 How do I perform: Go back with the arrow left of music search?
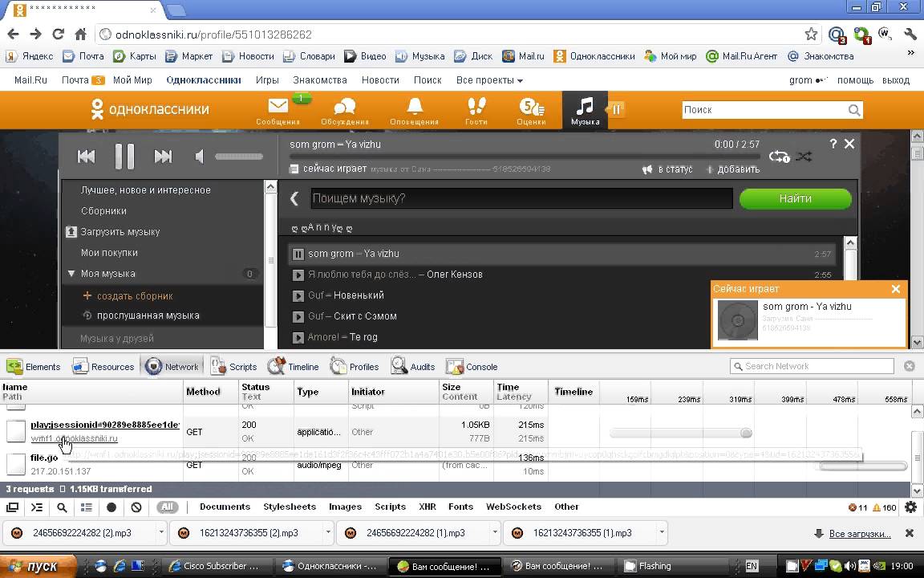point(294,198)
